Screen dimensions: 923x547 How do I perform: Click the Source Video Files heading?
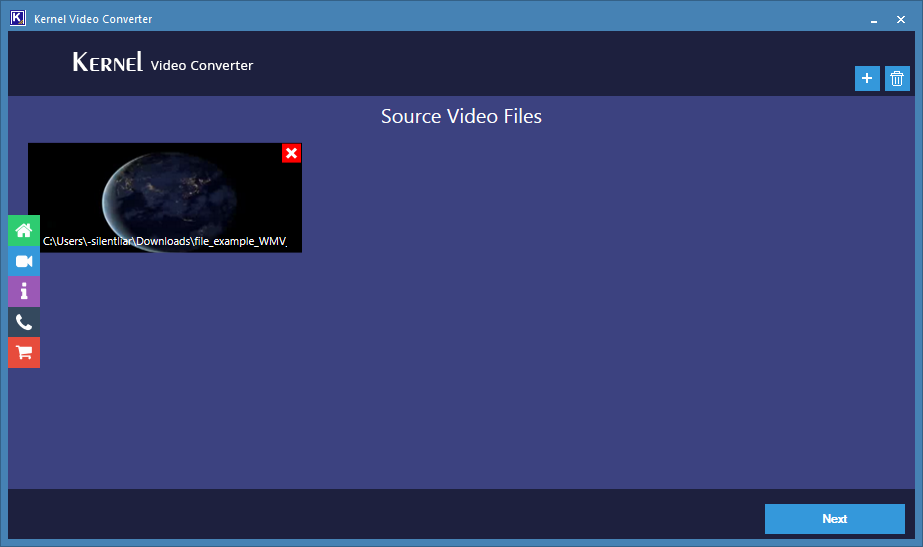461,117
